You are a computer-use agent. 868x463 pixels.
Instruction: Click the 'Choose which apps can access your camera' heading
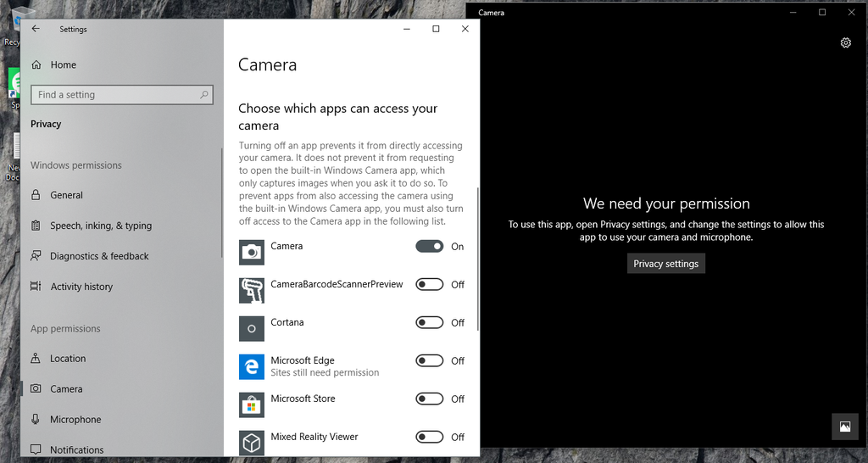337,117
